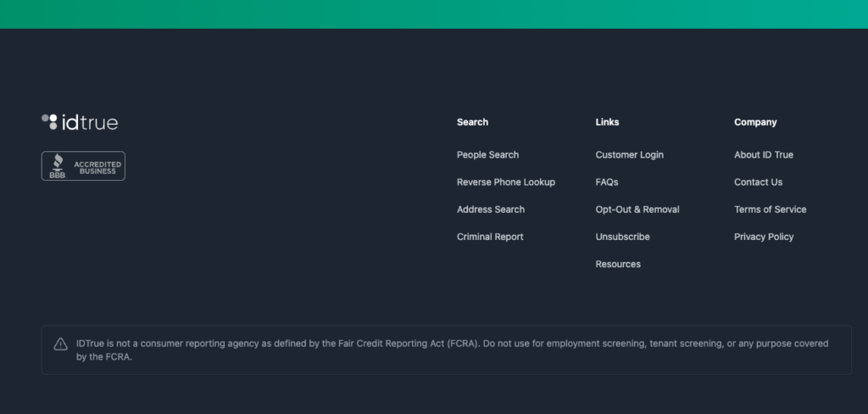
Task: Click the BBB Accredited Business badge
Action: click(x=83, y=166)
